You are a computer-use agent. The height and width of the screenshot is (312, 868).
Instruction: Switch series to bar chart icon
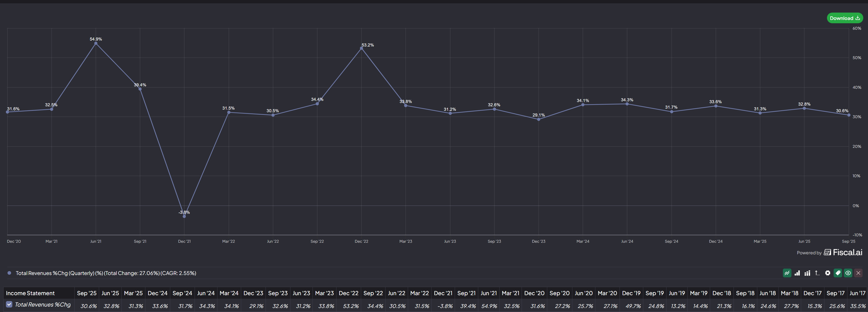coord(797,273)
